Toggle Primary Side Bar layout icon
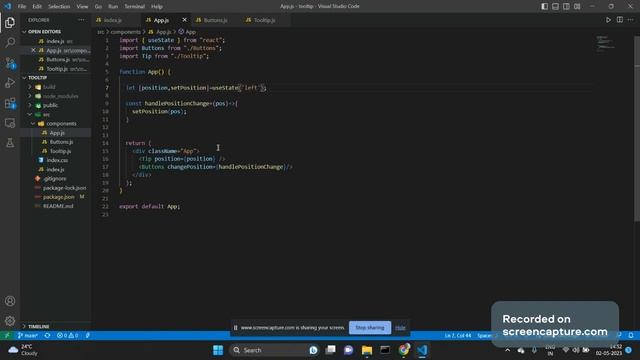This screenshot has width=640, height=360. click(544, 6)
